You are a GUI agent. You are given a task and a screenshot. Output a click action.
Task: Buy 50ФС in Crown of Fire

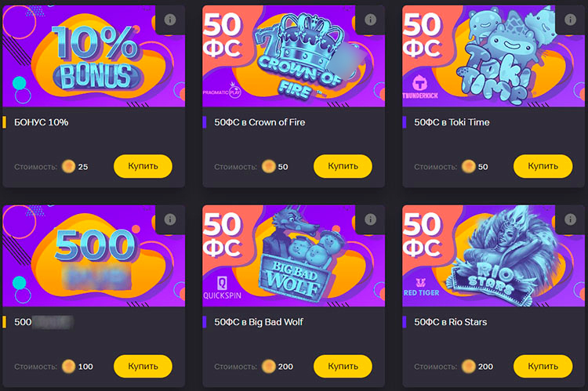click(343, 166)
